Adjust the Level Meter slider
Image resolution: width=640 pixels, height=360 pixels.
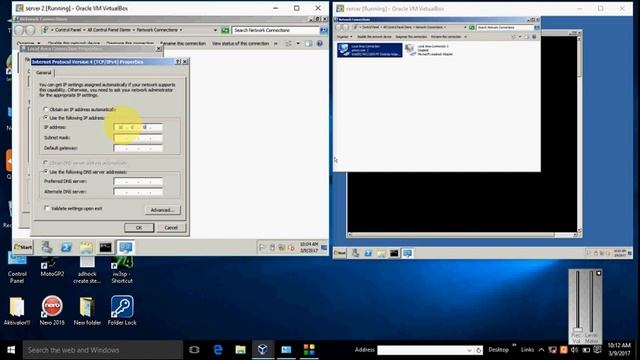pyautogui.click(x=591, y=302)
